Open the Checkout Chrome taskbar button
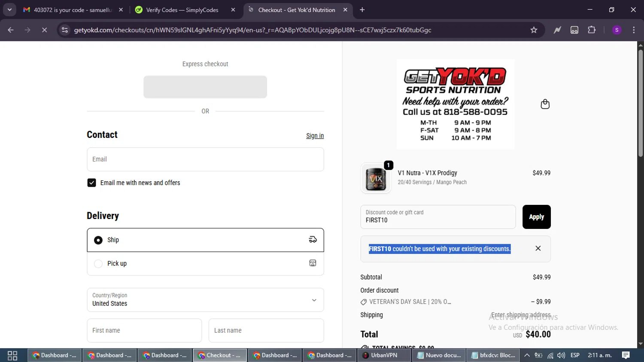Screen dimensions: 644x362 [x=220, y=355]
